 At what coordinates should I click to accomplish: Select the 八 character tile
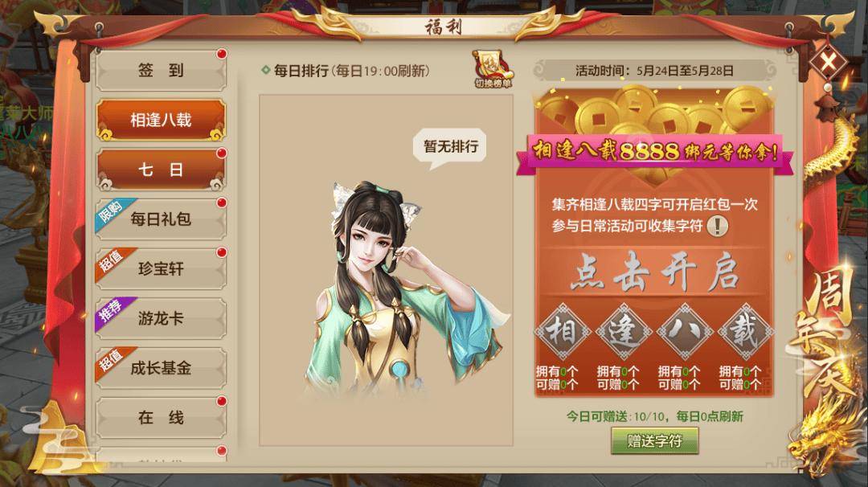tap(685, 332)
